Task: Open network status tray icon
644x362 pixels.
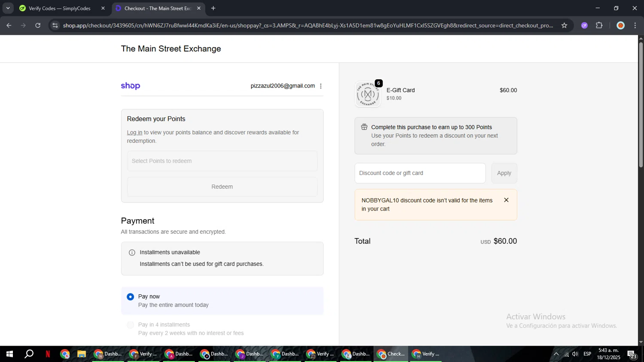Action: [x=567, y=354]
